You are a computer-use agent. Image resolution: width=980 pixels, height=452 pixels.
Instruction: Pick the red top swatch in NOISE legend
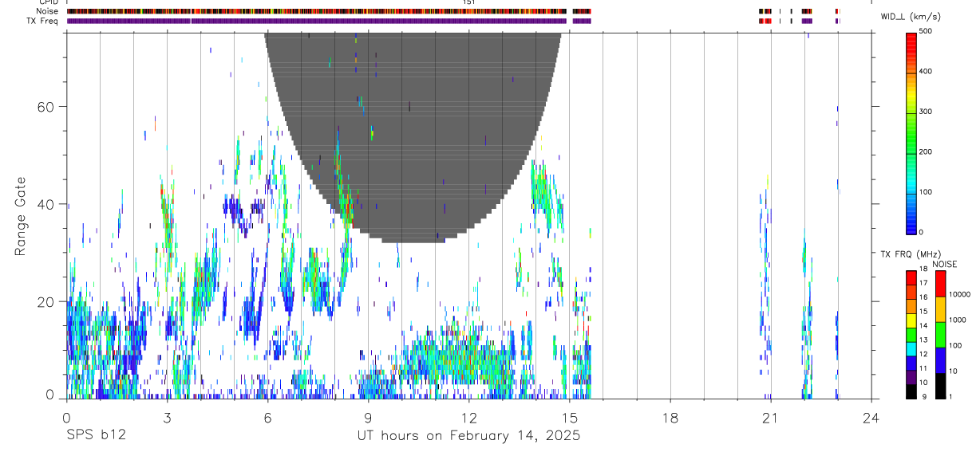(x=940, y=283)
